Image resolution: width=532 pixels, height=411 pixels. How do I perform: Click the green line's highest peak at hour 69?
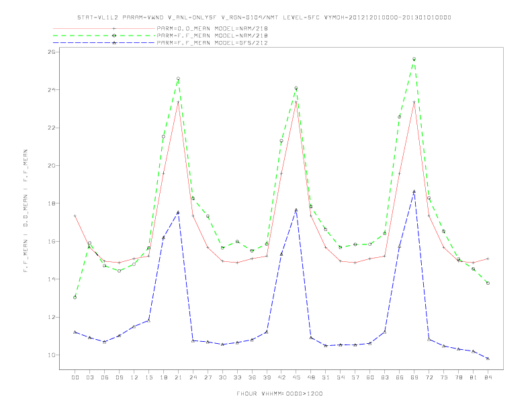(414, 59)
